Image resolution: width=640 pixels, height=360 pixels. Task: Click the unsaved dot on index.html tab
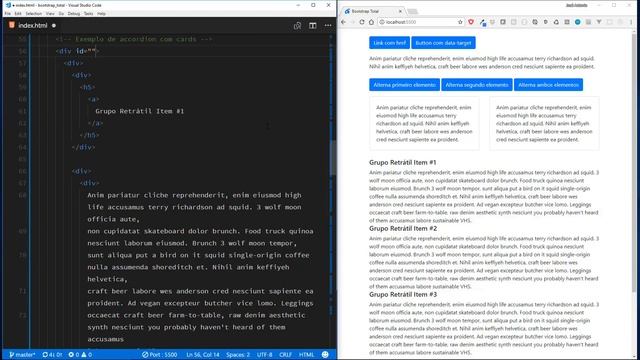pyautogui.click(x=54, y=25)
